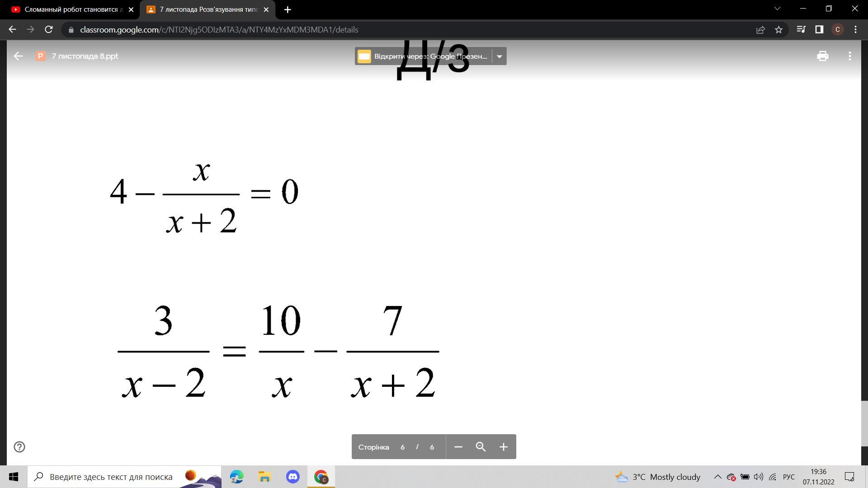Image resolution: width=868 pixels, height=488 pixels.
Task: Reload the page
Action: 49,30
